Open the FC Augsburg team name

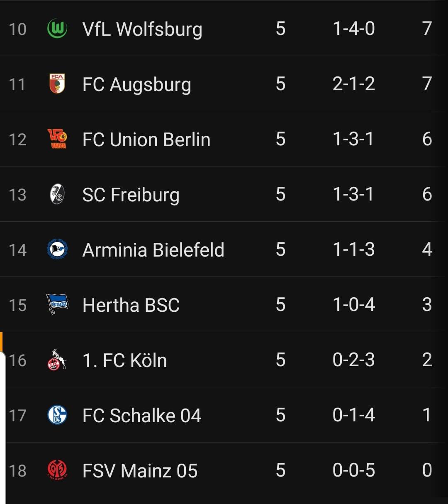[137, 84]
